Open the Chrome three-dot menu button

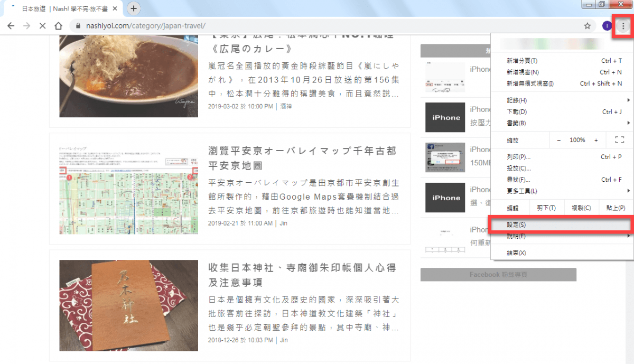tap(623, 26)
